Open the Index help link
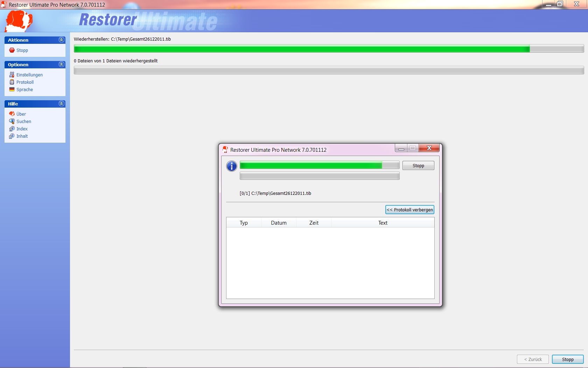 pos(22,129)
